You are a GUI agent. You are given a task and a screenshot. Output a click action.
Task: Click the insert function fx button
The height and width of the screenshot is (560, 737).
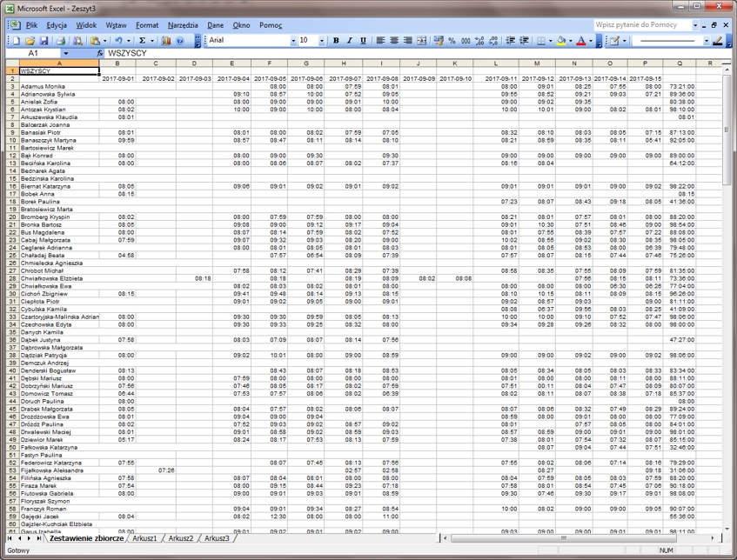(100, 53)
